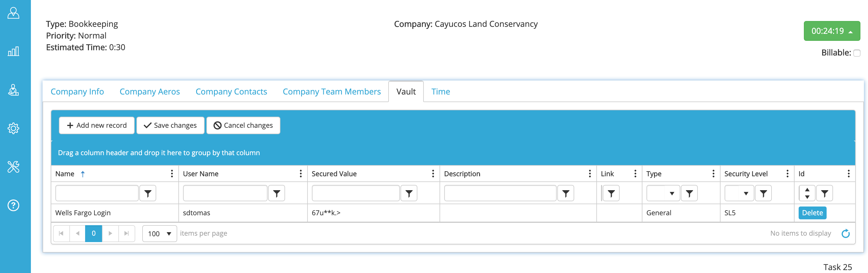Sort by the User Name column header
Viewport: 868px width, 273px height.
[201, 174]
